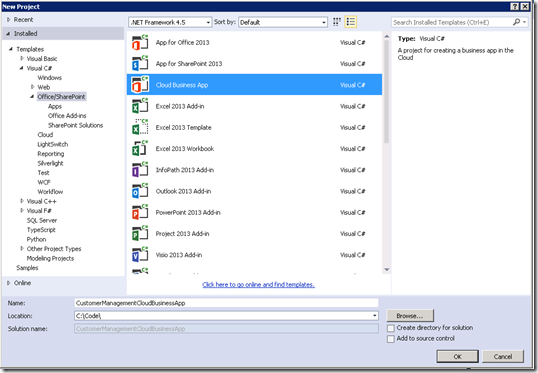Image resolution: width=538 pixels, height=373 pixels.
Task: Expand the Visual C++ tree node
Action: tap(22, 201)
